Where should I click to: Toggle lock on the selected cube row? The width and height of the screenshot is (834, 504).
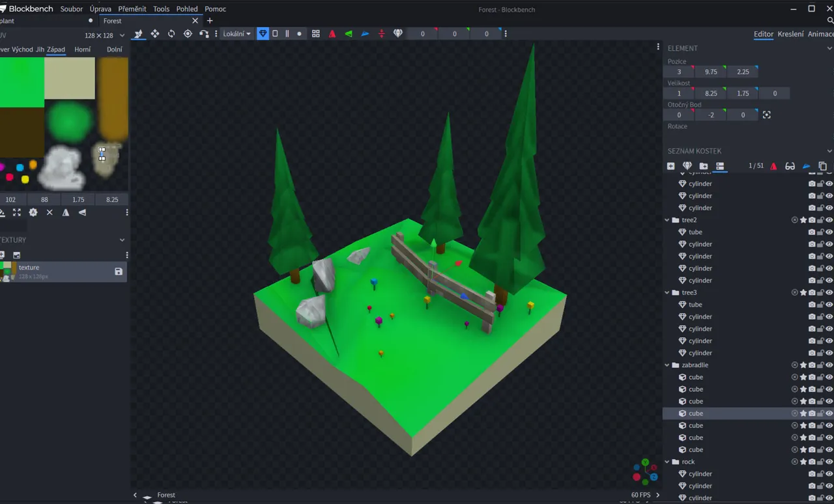820,413
